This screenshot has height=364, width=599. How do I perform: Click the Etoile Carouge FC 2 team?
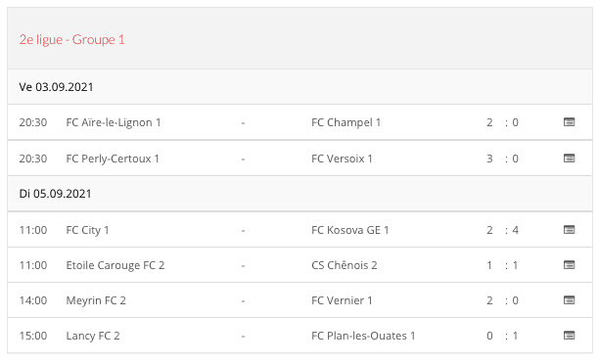[x=115, y=265]
